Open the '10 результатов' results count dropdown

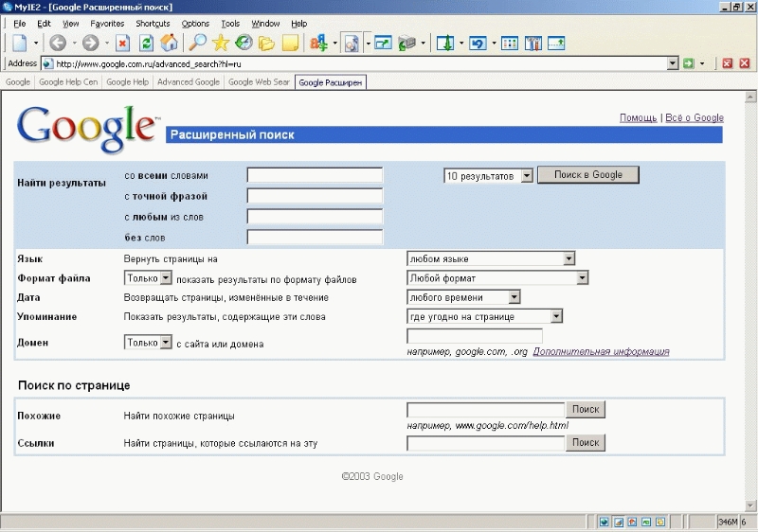pyautogui.click(x=527, y=176)
